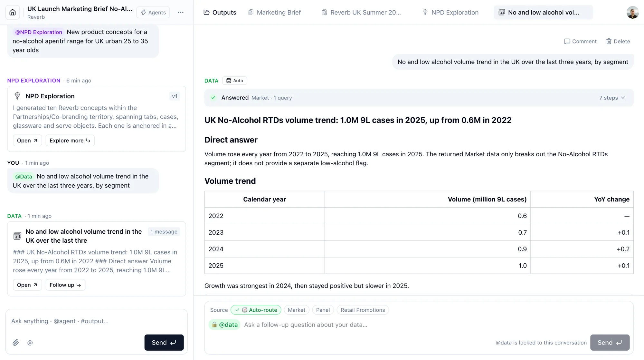This screenshot has width=644, height=360.
Task: Click the chart icon on the Data card
Action: (x=17, y=236)
